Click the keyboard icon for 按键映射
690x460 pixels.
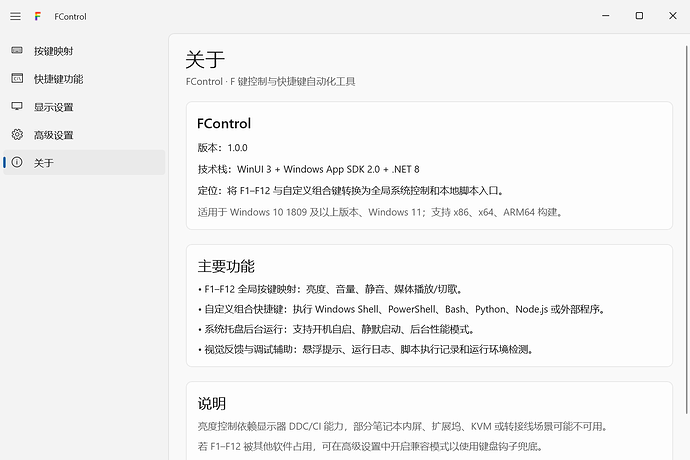tap(17, 50)
